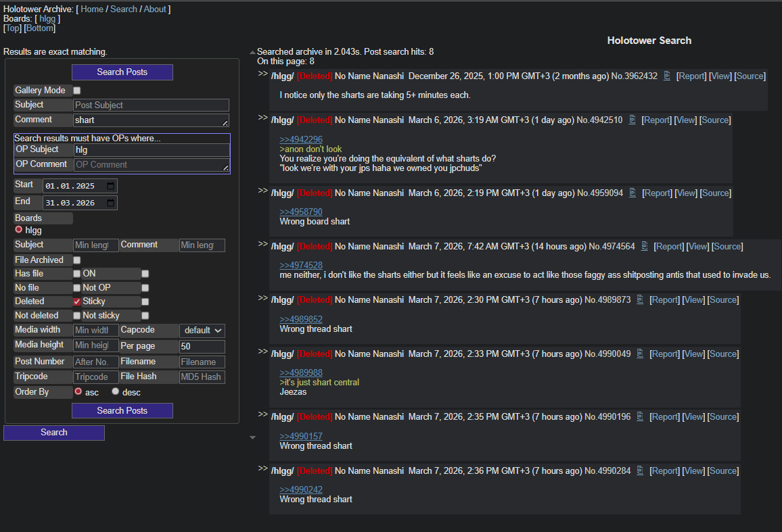The width and height of the screenshot is (782, 532).
Task: Click the copy icon beside post No.3962432
Action: click(667, 76)
